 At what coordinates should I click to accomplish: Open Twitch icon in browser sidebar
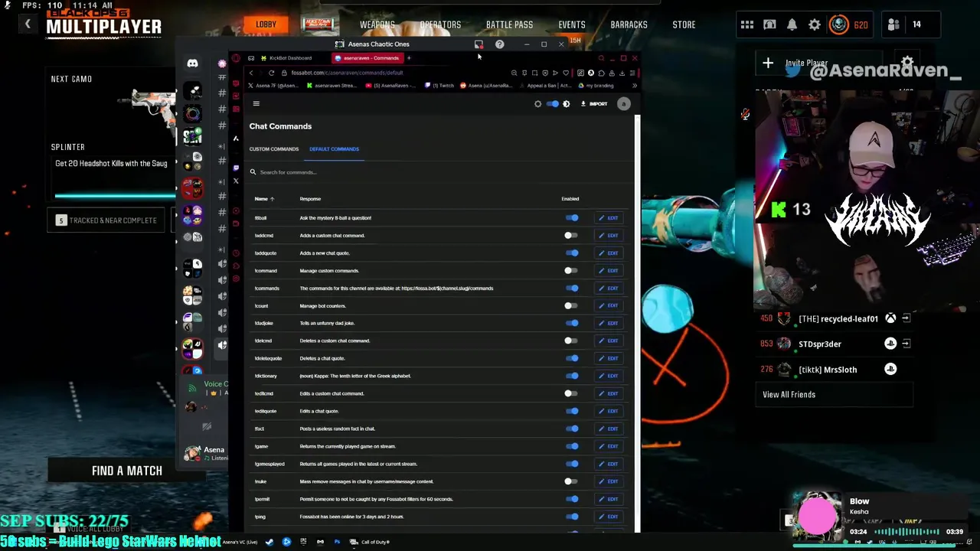[236, 168]
